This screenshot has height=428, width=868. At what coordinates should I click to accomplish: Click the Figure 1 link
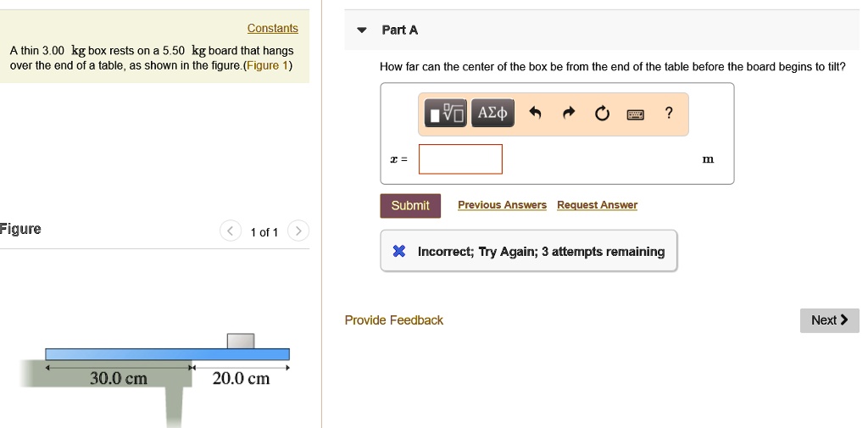coord(267,65)
